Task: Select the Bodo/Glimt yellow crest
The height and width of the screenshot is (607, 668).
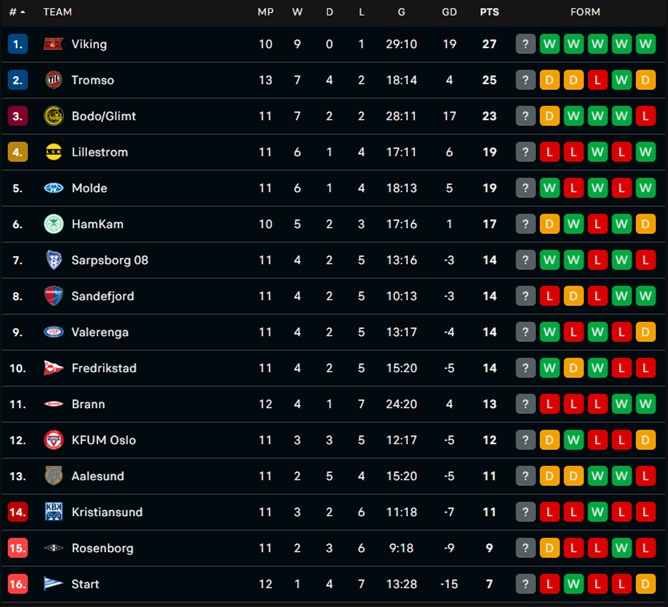Action: click(54, 116)
